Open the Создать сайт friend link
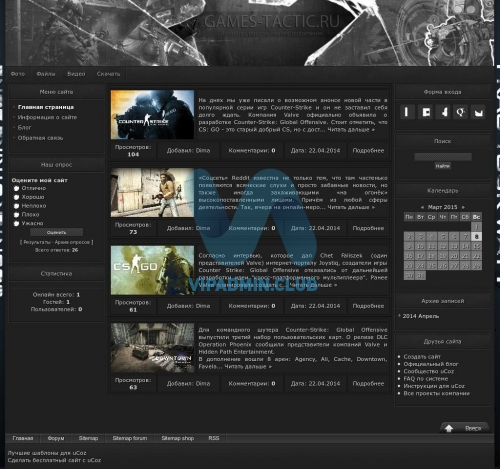Image resolution: width=500 pixels, height=469 pixels. pos(422,357)
